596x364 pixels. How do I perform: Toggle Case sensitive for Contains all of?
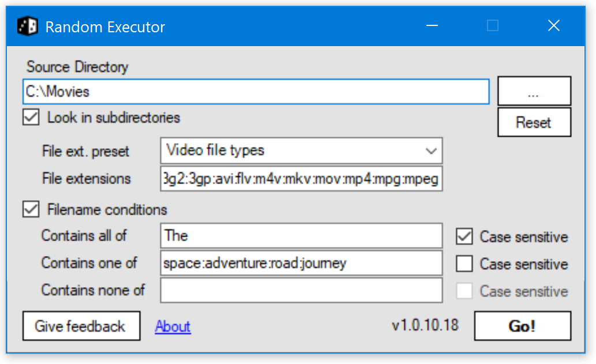click(464, 237)
